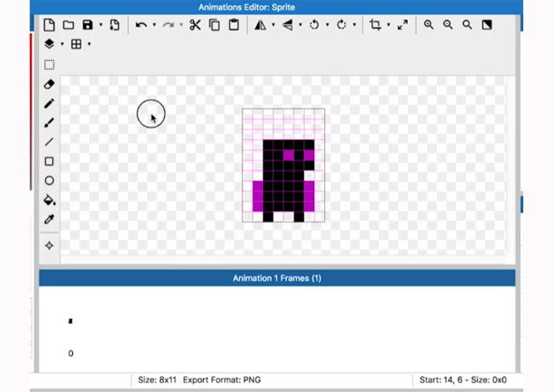Rotate the sprite counterclockwise
The height and width of the screenshot is (392, 553).
[315, 25]
